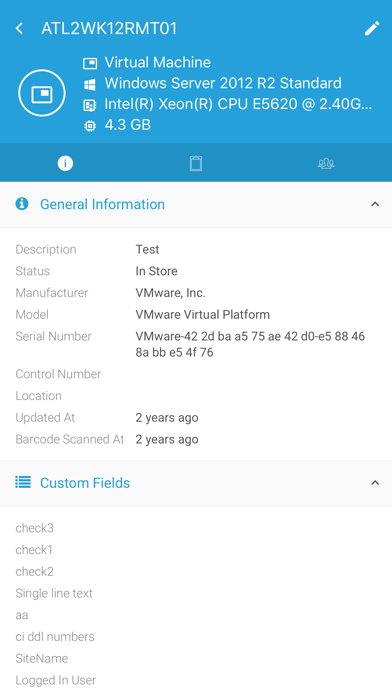Tap the Logged In User field
This screenshot has height=696, width=392.
pyautogui.click(x=56, y=680)
